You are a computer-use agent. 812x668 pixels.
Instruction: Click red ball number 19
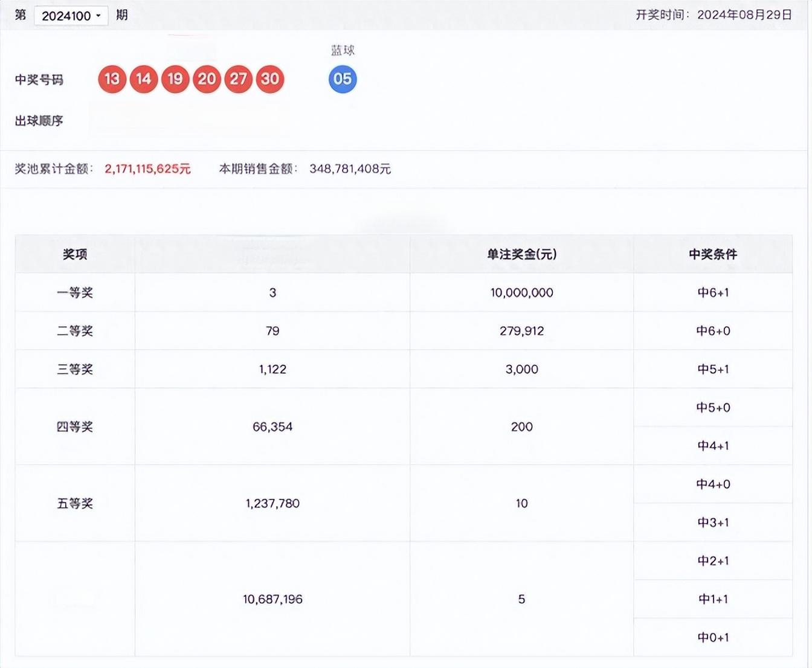(175, 79)
